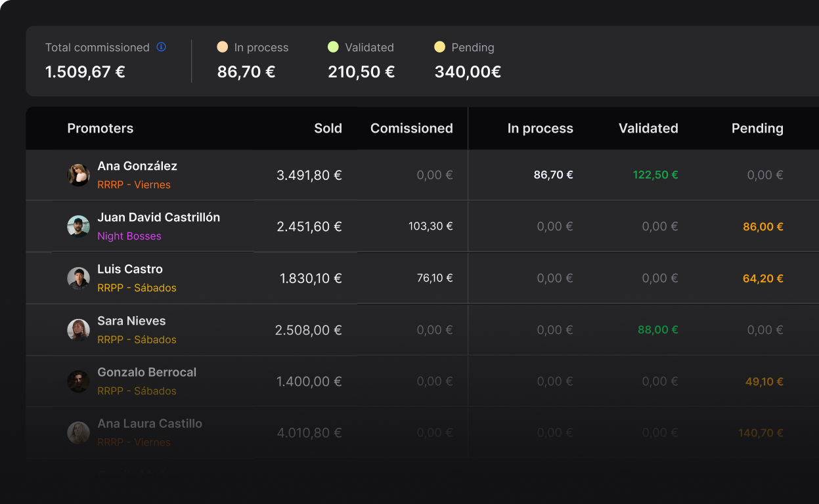Click the Validated column header

pyautogui.click(x=648, y=128)
